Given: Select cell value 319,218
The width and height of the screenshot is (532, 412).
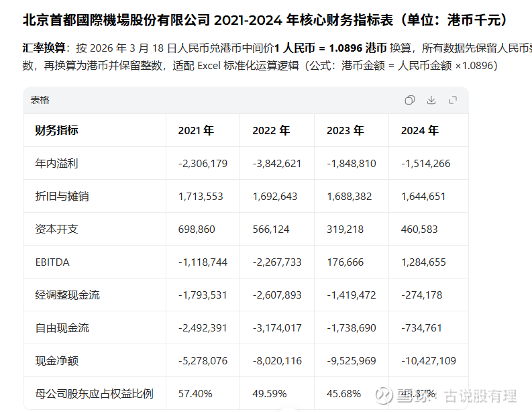Looking at the screenshot, I should [345, 229].
